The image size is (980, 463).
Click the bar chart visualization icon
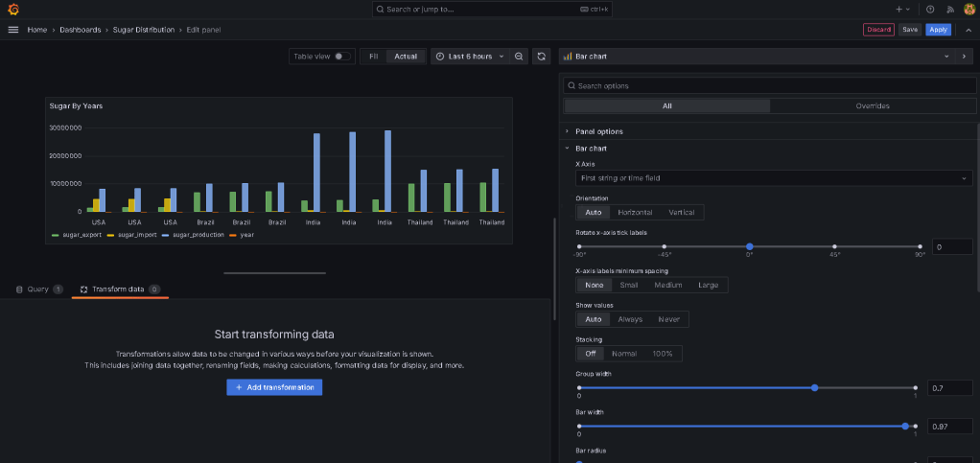tap(568, 57)
